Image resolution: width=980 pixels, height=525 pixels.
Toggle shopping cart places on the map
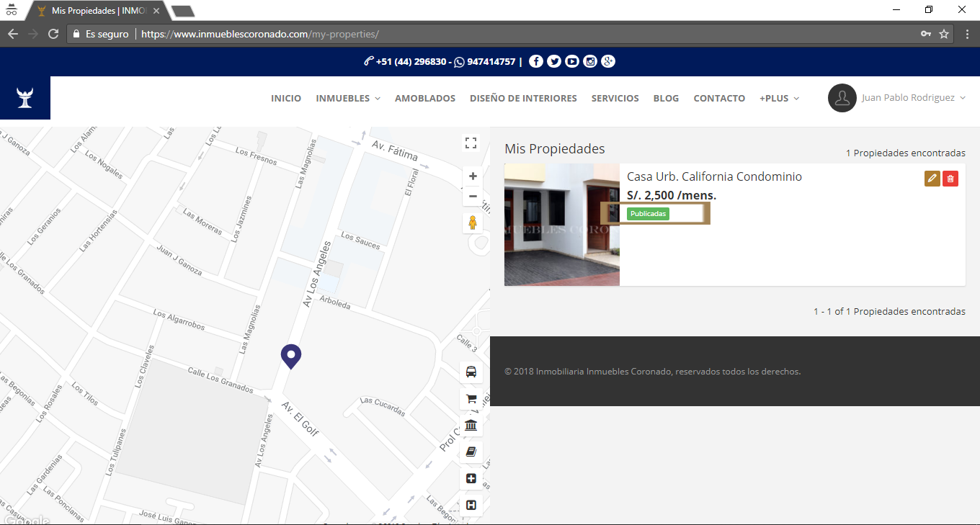click(x=471, y=399)
